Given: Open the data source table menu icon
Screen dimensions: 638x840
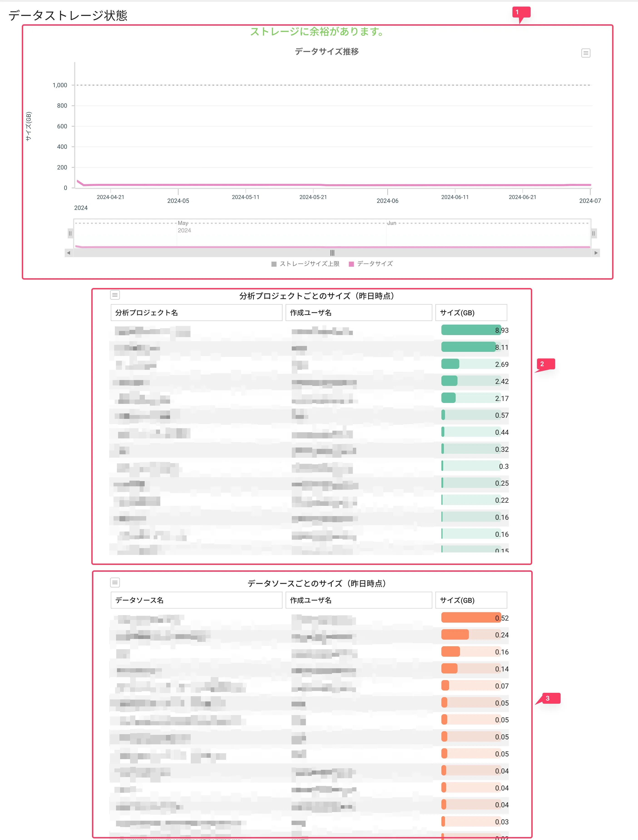Looking at the screenshot, I should click(x=115, y=582).
